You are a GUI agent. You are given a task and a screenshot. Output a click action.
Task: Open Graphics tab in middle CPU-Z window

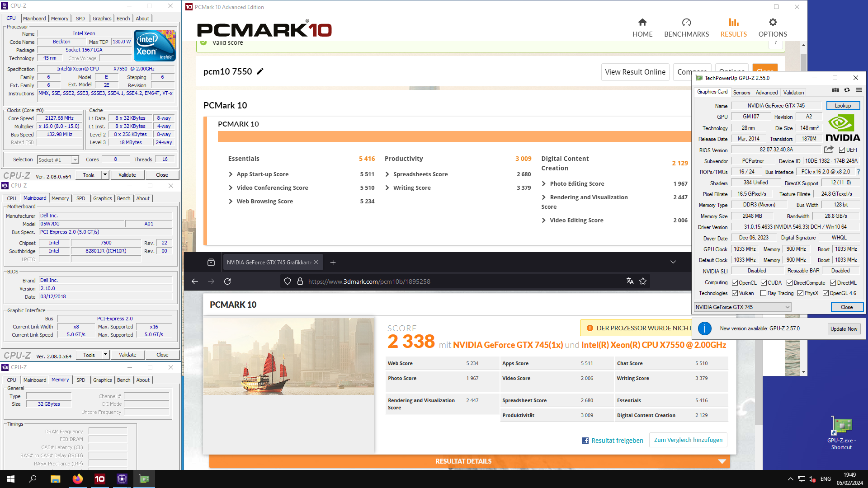pos(103,198)
